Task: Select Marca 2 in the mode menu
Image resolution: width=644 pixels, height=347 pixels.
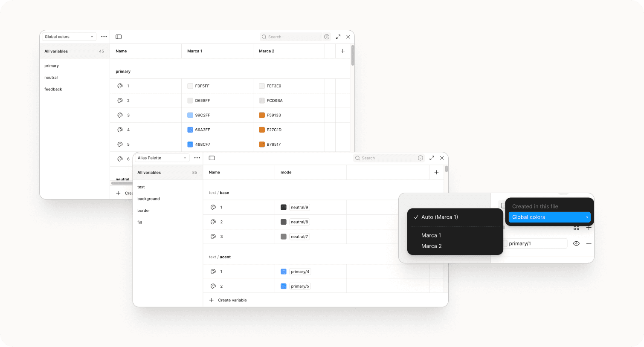Action: click(x=455, y=246)
